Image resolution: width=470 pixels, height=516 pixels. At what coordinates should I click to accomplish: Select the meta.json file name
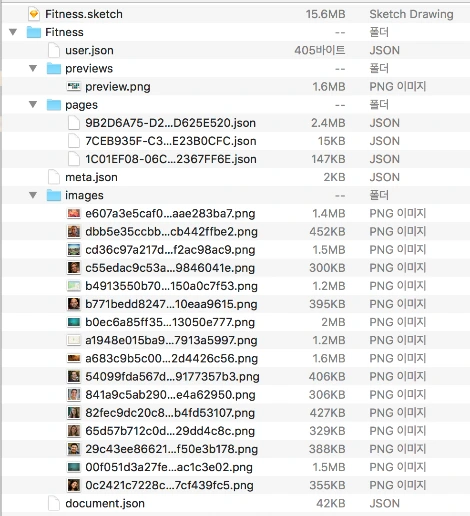pos(91,177)
